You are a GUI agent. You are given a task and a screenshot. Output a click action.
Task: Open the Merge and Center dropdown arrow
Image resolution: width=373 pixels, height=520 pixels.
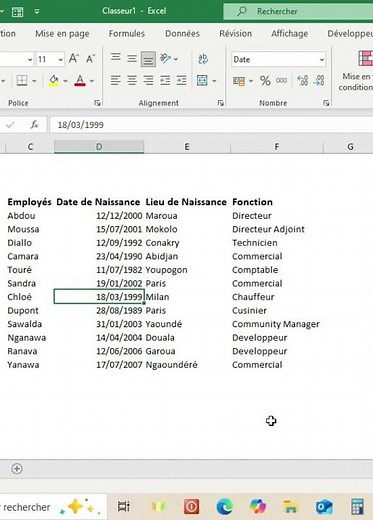pyautogui.click(x=214, y=81)
